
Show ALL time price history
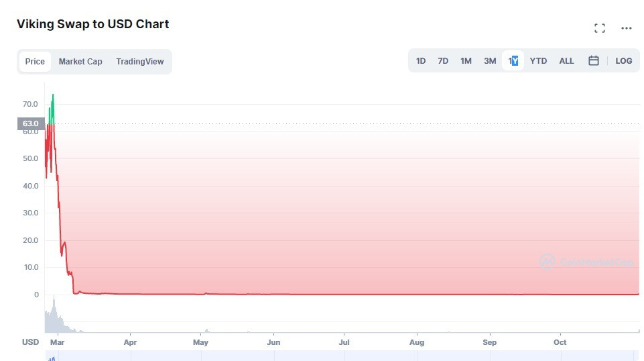tap(566, 61)
